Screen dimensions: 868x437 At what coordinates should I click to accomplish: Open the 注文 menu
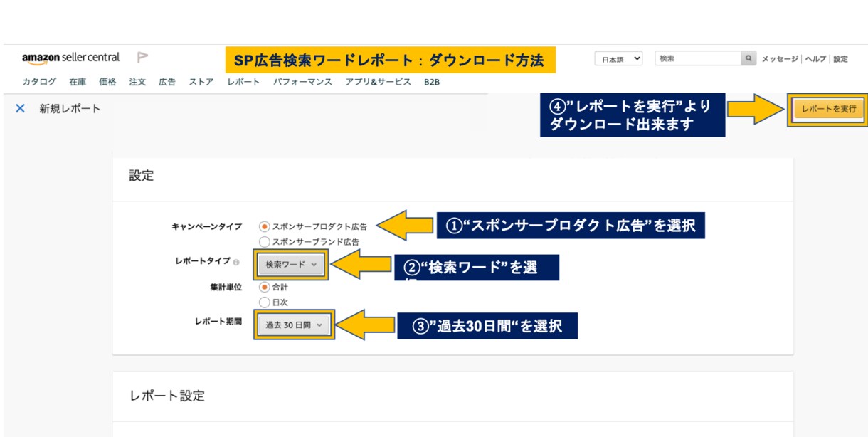click(137, 82)
